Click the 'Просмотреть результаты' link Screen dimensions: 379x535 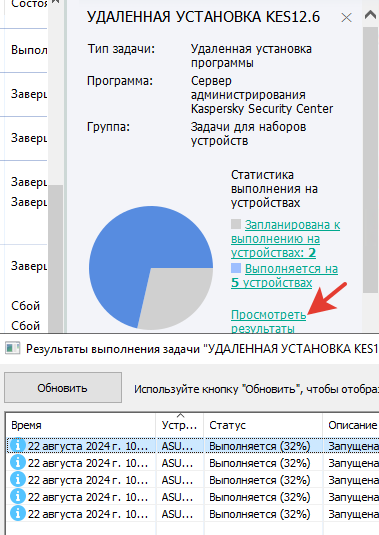pos(268,321)
